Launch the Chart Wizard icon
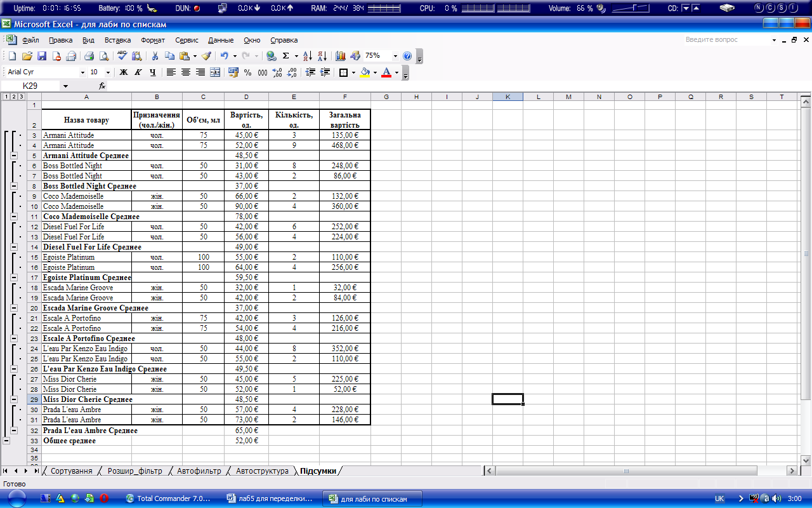The image size is (812, 508). tap(341, 56)
